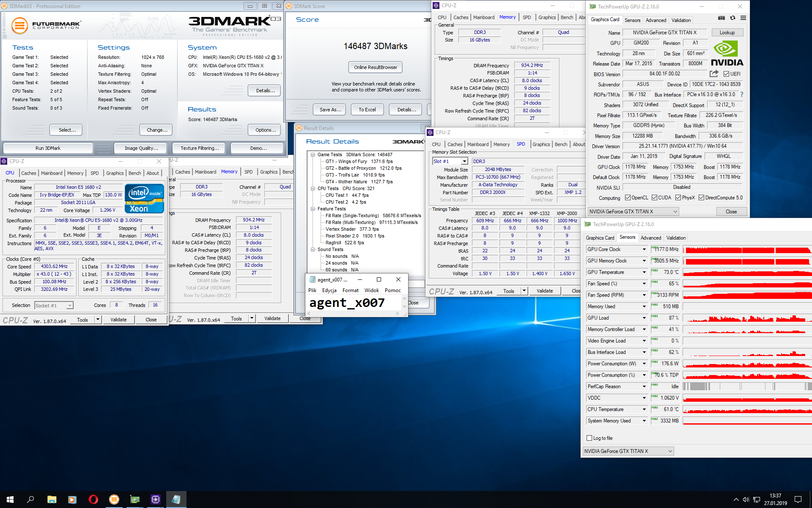This screenshot has height=508, width=812.
Task: Click Run 3DMark button
Action: click(48, 148)
